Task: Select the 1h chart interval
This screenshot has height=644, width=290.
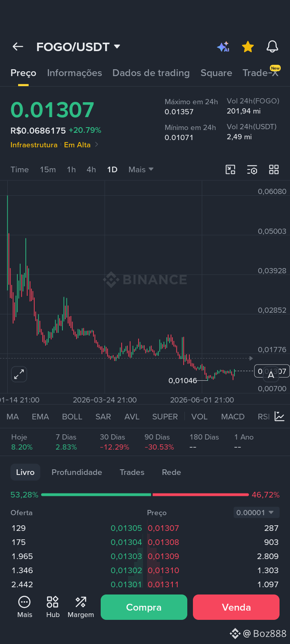Action: point(71,169)
